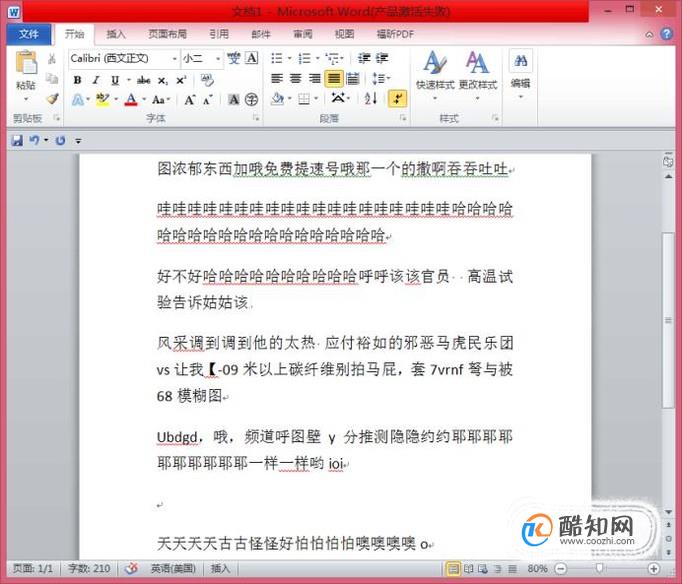Apply superscript formatting
Screen dimensions: 682x584
pos(181,80)
